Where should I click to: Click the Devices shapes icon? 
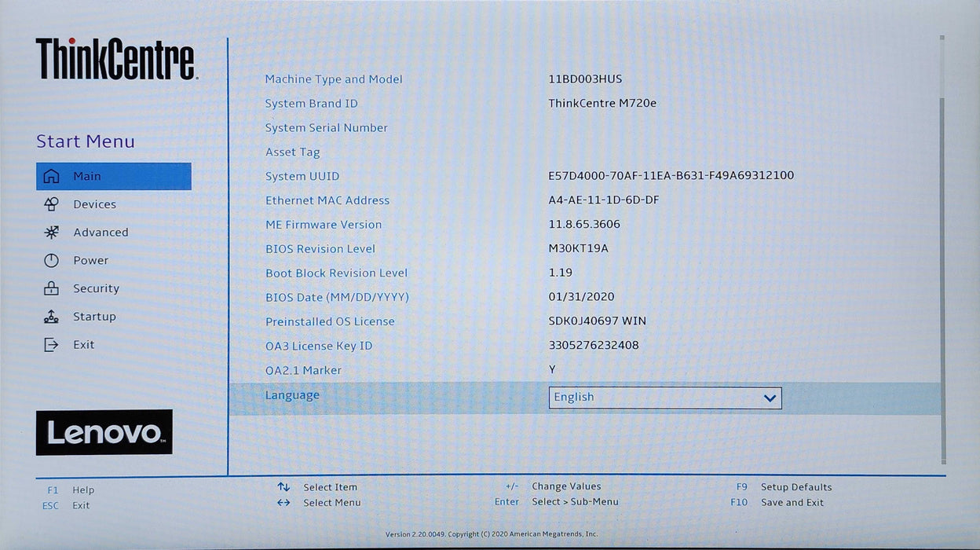(x=51, y=204)
